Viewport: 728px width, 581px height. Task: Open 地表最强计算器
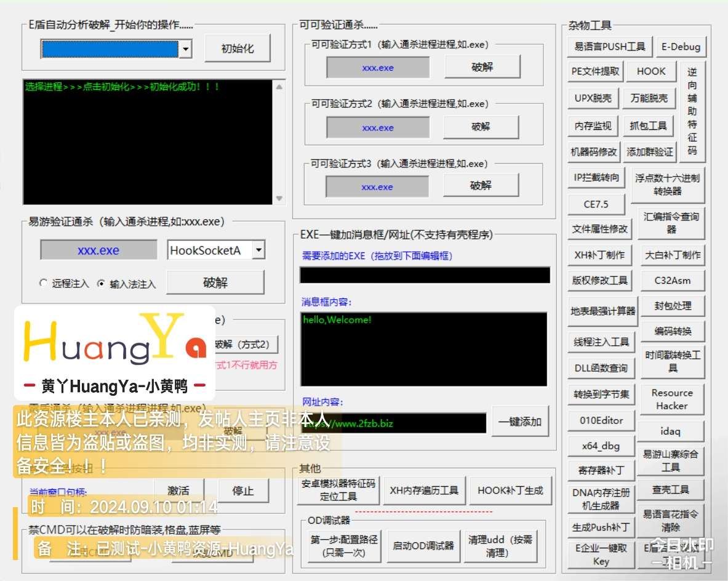coord(603,311)
